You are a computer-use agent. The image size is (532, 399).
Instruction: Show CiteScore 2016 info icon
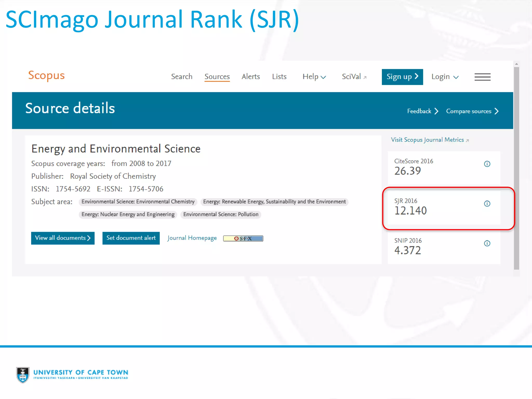(487, 164)
